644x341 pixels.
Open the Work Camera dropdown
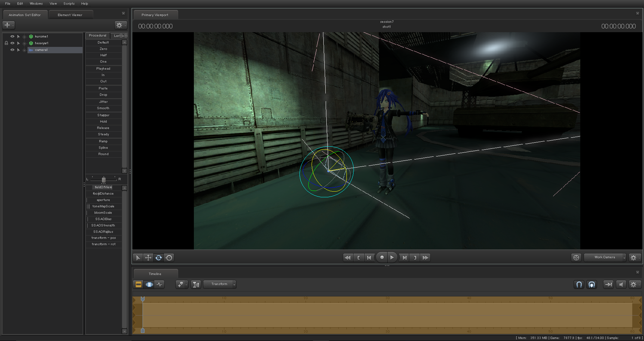pos(605,257)
